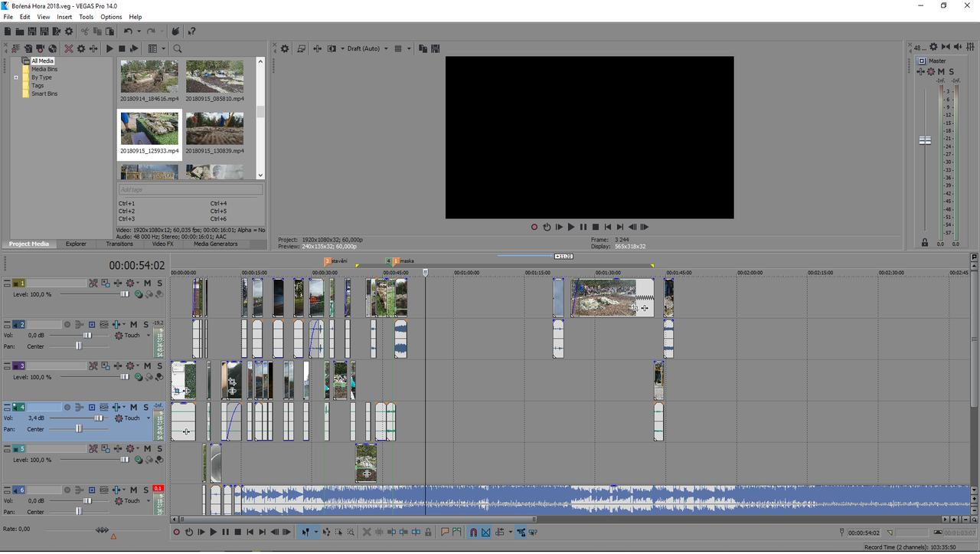Open Project Media views dropdown arrow
980x554 pixels.
[163, 48]
